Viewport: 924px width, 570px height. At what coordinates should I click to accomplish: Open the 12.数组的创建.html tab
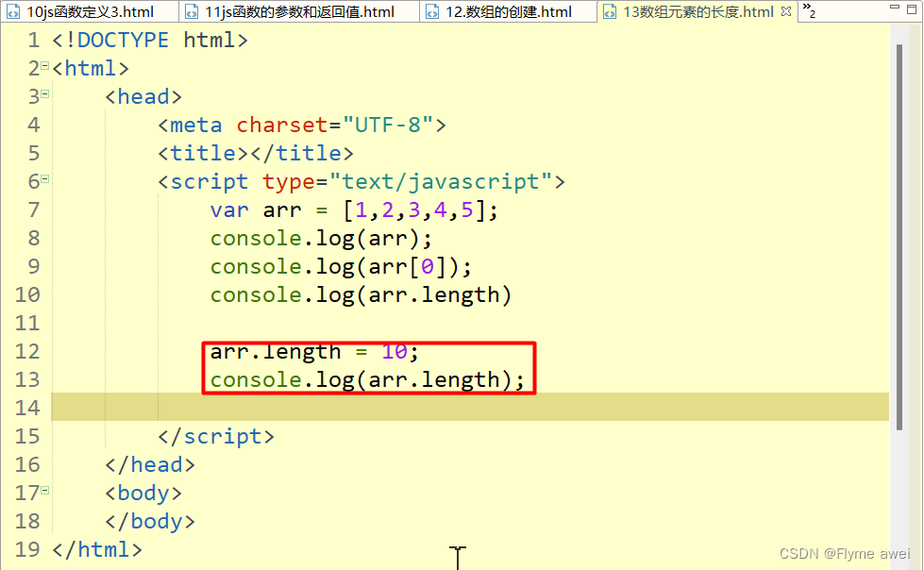(509, 11)
